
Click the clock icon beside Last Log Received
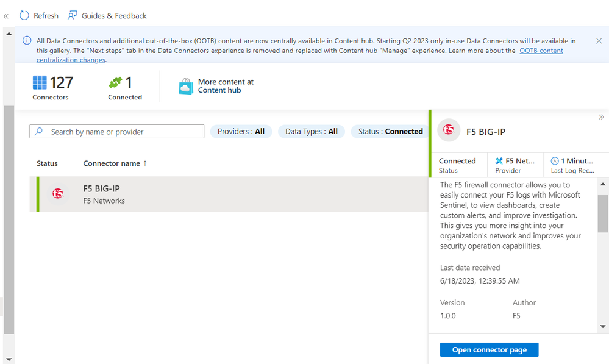click(554, 161)
